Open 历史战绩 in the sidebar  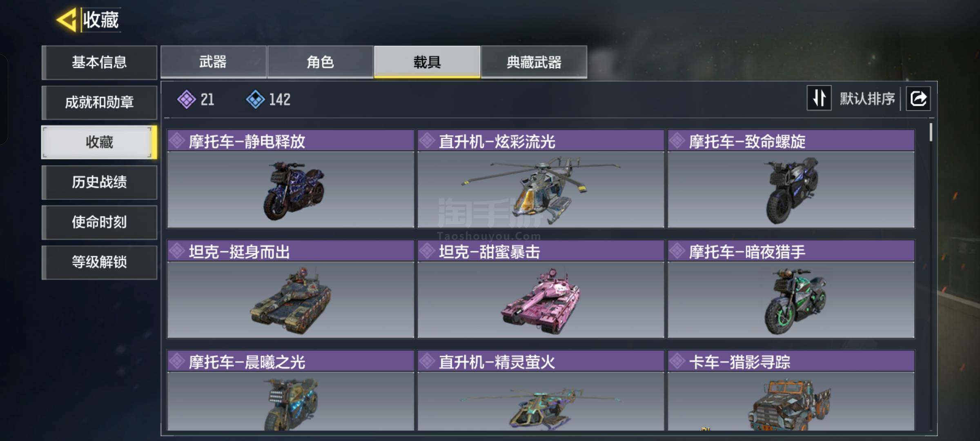[99, 182]
